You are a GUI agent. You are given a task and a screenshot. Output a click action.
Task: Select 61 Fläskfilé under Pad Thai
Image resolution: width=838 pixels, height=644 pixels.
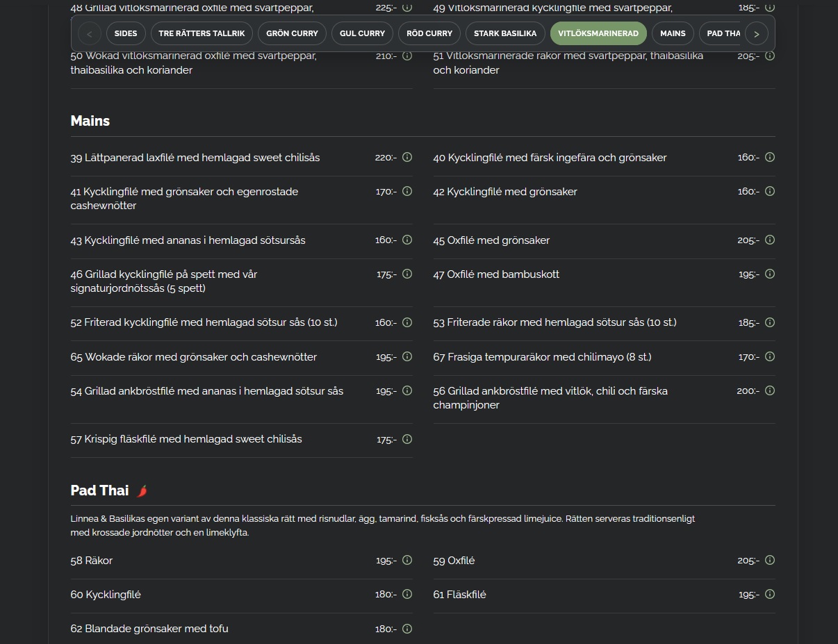coord(459,595)
